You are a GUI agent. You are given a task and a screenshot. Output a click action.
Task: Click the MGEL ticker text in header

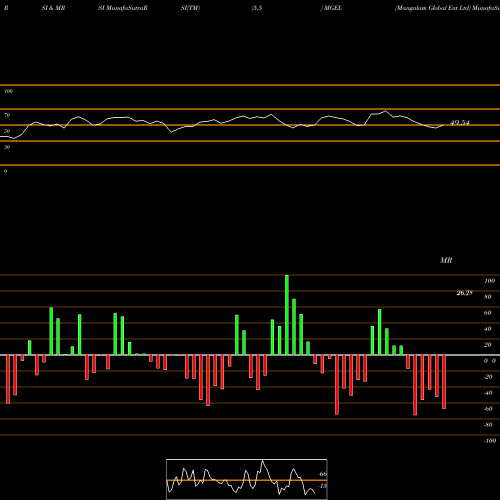pos(333,8)
